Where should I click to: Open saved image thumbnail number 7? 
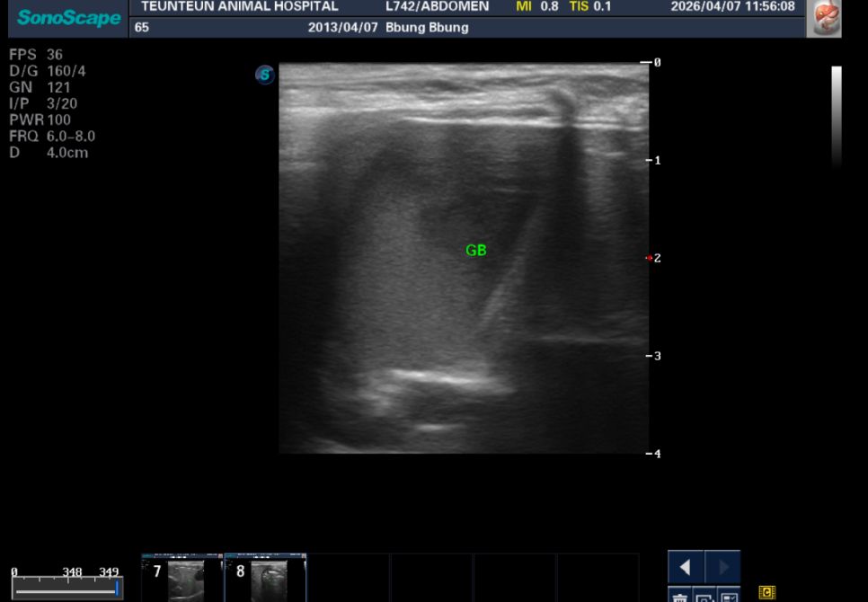point(182,577)
